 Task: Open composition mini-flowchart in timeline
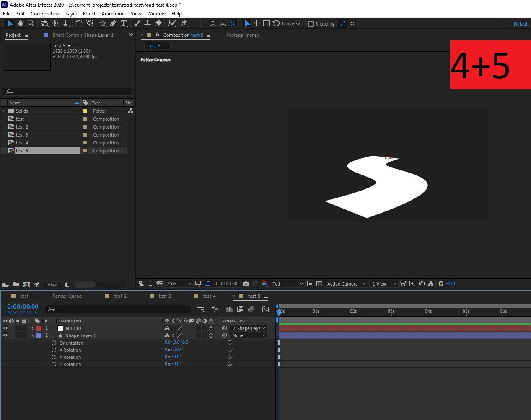click(201, 309)
